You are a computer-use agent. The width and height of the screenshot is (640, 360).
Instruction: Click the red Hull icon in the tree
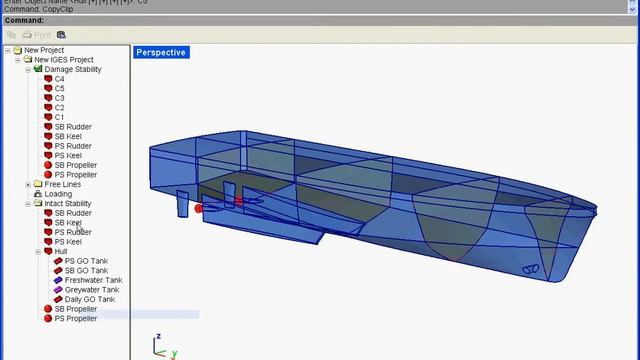point(48,251)
